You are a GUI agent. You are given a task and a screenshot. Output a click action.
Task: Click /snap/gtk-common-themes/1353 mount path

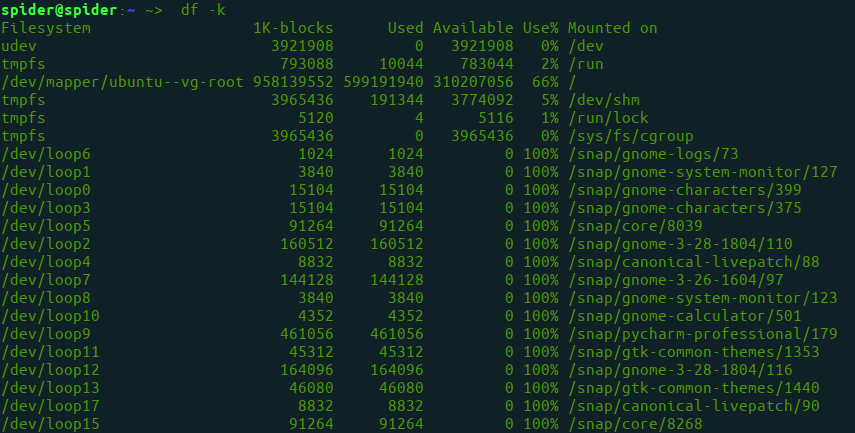(x=694, y=352)
